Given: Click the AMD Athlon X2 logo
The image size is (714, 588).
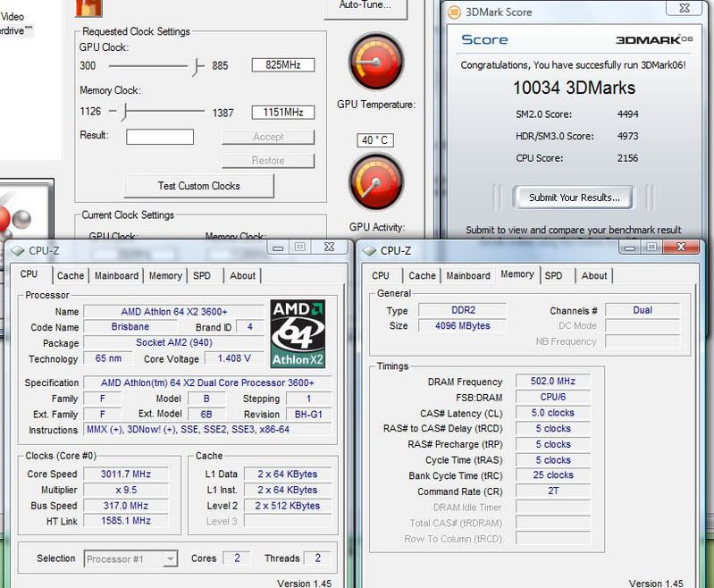Looking at the screenshot, I should [x=298, y=333].
